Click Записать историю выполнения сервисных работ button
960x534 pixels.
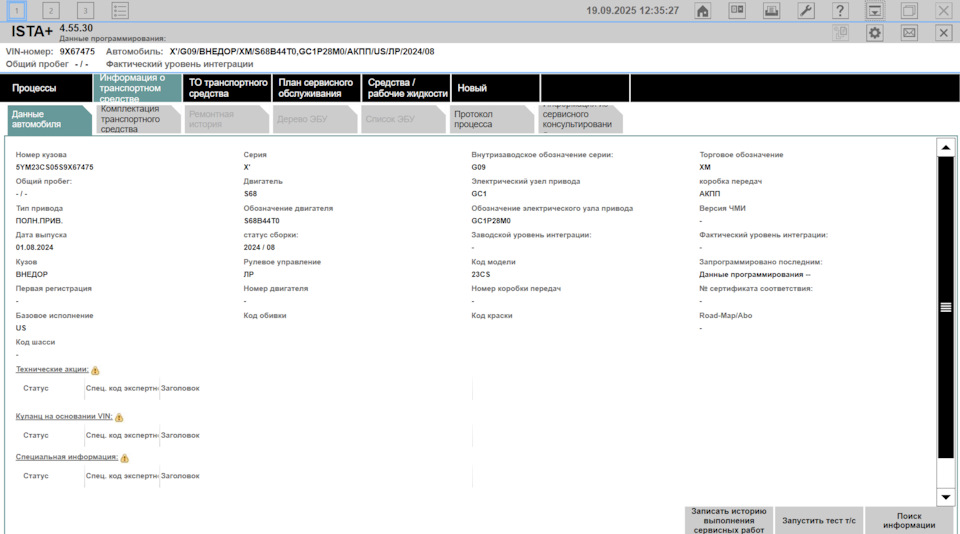point(729,521)
